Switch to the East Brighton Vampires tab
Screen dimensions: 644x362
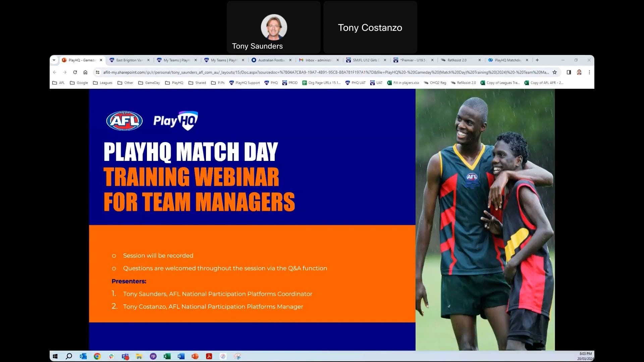(129, 60)
